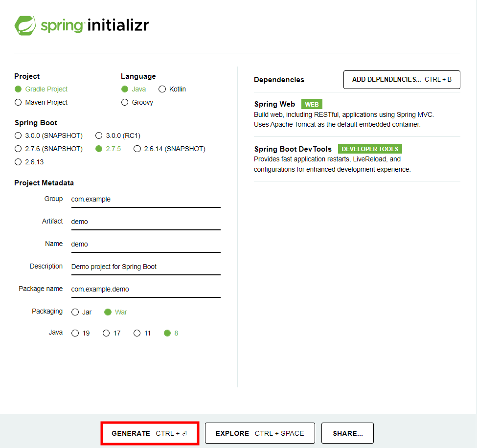Click the Spring Boot DevTools dependency title

(293, 149)
